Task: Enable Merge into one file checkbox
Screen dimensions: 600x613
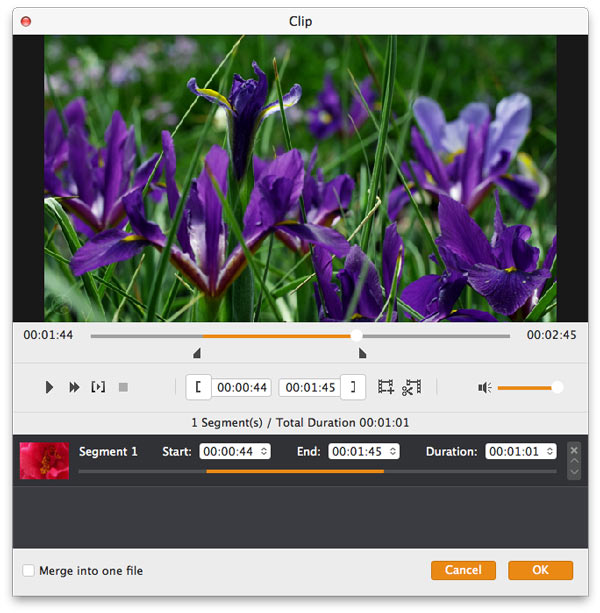Action: 29,570
